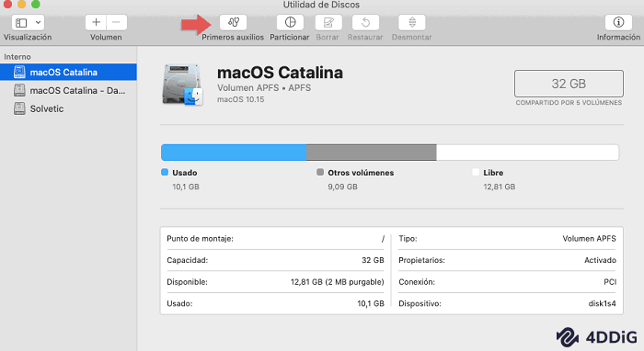Viewport: 644px width, 351px height.
Task: Click the yellow minimize window button
Action: click(x=21, y=4)
